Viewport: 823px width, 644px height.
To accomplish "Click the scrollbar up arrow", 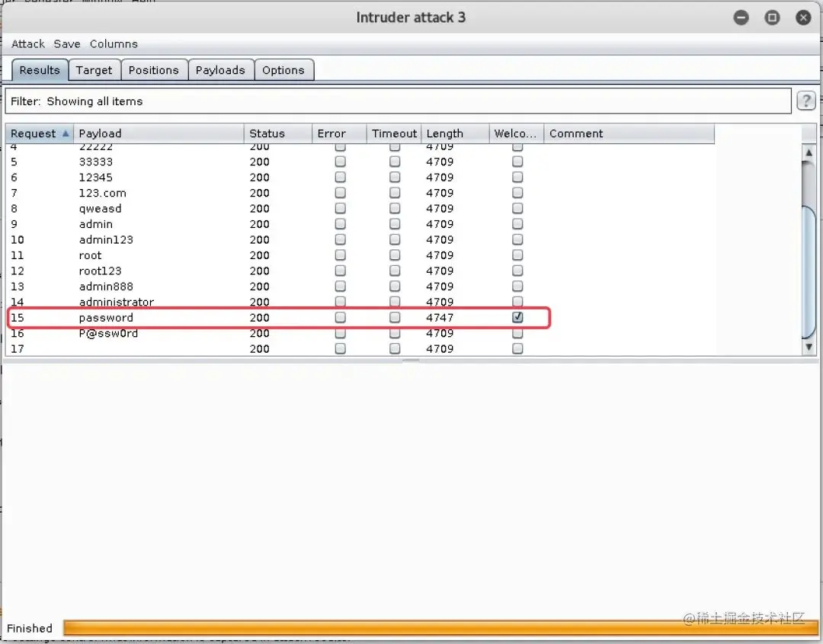I will (x=809, y=152).
